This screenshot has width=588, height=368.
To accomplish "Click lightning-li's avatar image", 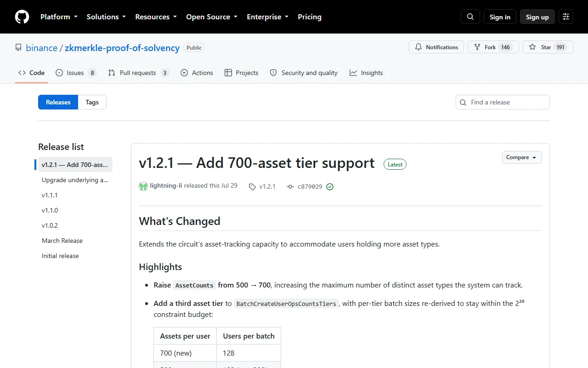I will coord(143,186).
